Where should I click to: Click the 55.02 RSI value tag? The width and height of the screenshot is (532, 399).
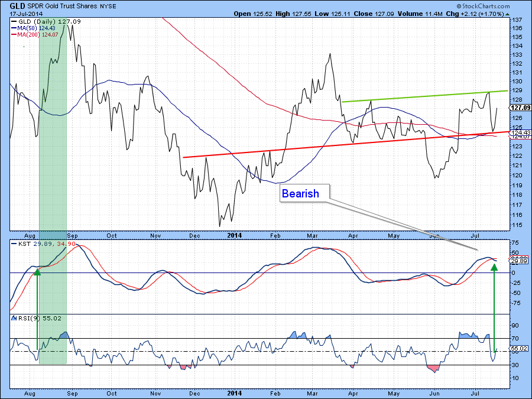[x=519, y=348]
